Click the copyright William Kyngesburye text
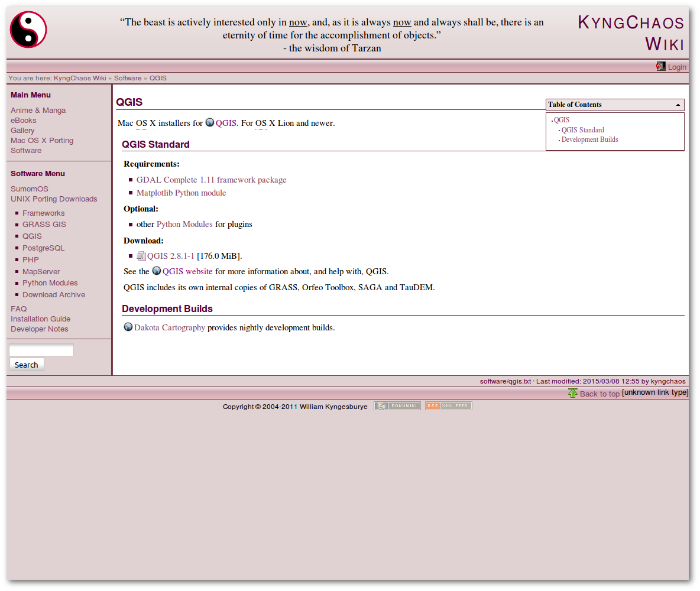 (x=295, y=407)
